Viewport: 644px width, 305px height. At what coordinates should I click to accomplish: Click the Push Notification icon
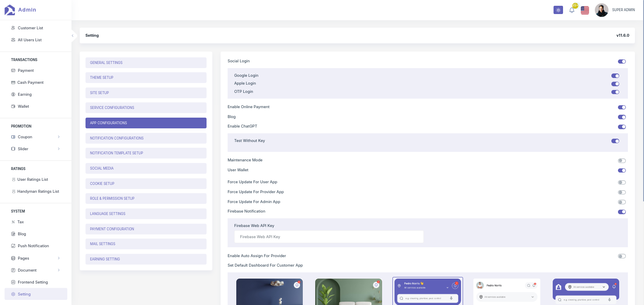point(13,246)
